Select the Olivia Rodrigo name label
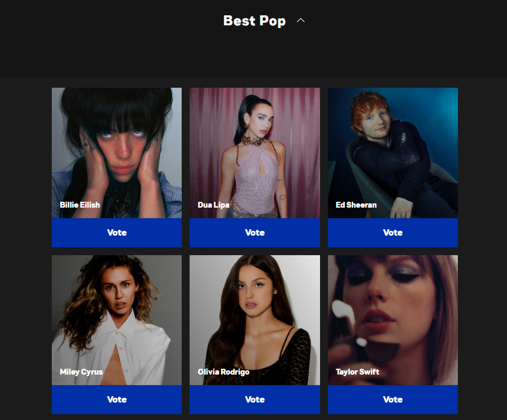The width and height of the screenshot is (507, 420). point(223,372)
